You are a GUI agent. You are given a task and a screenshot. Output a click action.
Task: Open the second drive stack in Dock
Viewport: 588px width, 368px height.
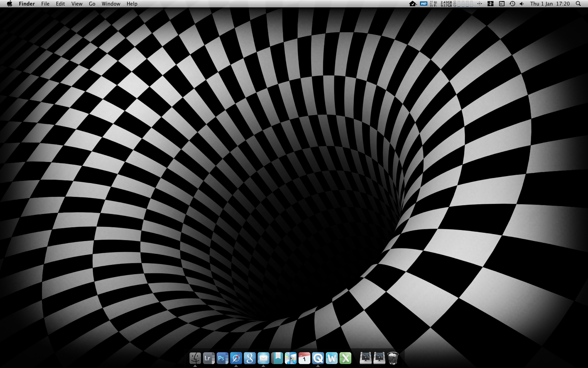click(x=379, y=358)
